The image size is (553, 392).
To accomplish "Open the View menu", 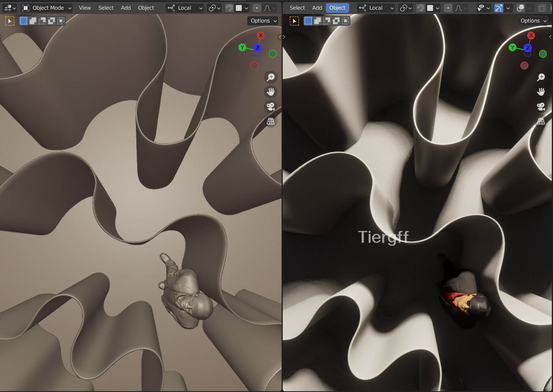I will 85,8.
